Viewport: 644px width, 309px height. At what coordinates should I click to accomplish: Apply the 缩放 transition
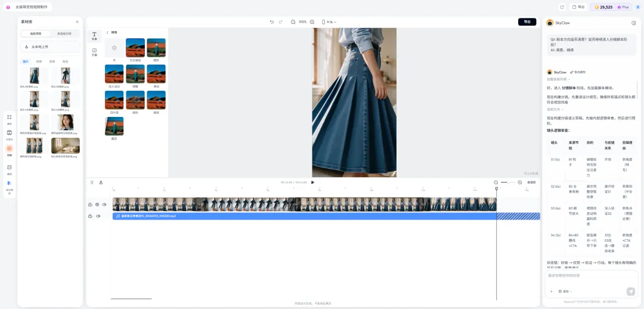[x=156, y=100]
